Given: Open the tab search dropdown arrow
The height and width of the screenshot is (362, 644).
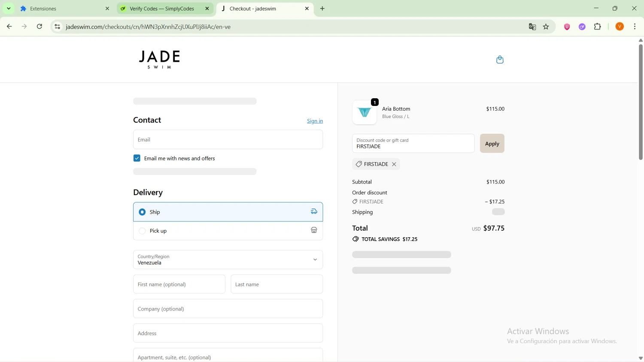Looking at the screenshot, I should pos(9,9).
